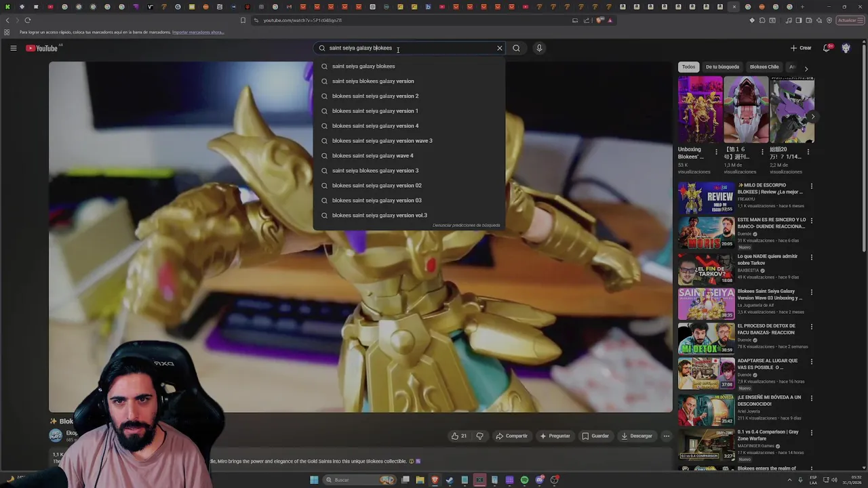The height and width of the screenshot is (488, 868).
Task: Open Spotify from the taskbar
Action: 524,480
